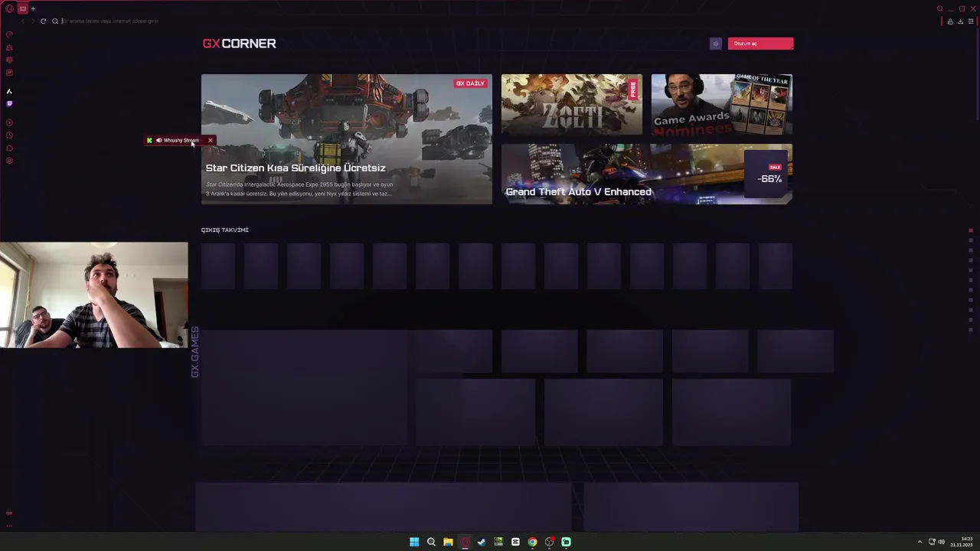Open File Explorer from the taskbar
980x551 pixels.
tap(448, 542)
